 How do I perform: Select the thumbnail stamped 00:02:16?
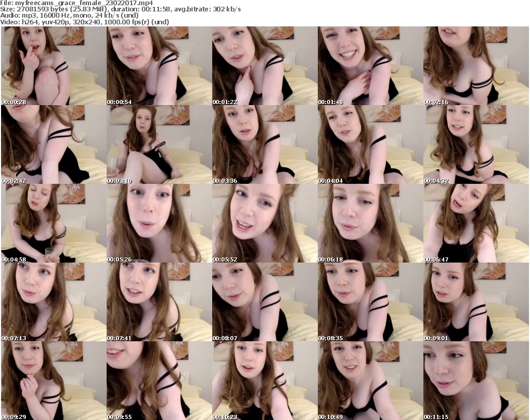[476, 66]
